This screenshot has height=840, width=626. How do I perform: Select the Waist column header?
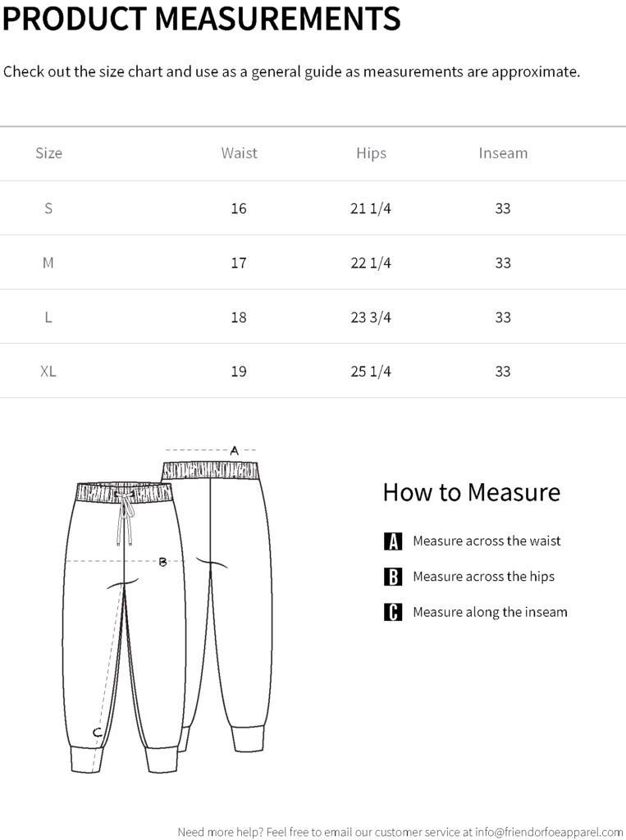tap(239, 153)
